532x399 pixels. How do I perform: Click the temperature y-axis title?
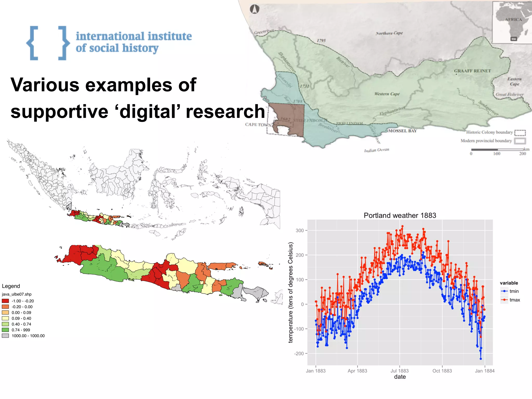[x=291, y=292]
